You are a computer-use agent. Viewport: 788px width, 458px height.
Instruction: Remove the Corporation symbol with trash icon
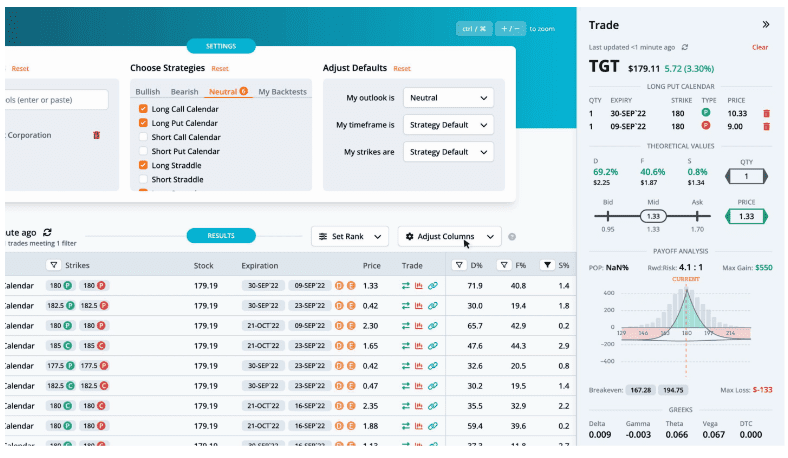[x=97, y=135]
